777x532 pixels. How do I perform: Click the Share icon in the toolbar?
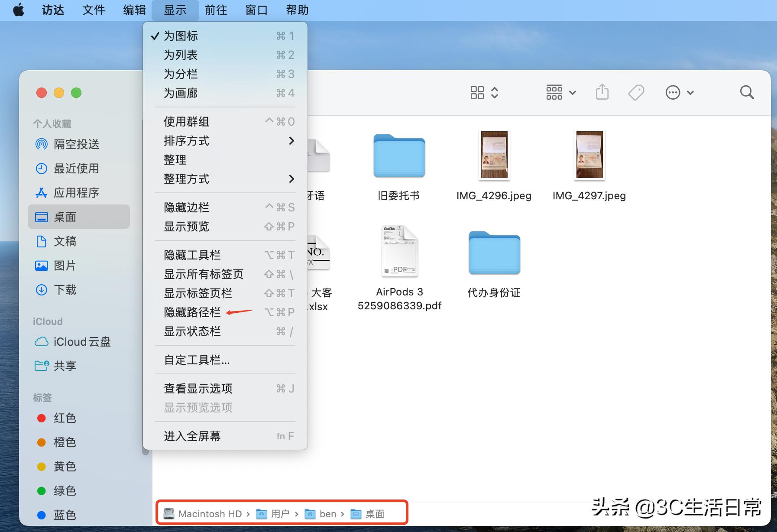point(602,92)
